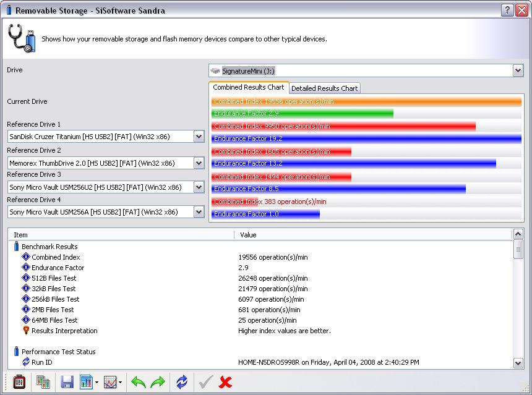Viewport: 532px width, 395px height.
Task: Click the Benchmark Results section icon
Action: (x=16, y=247)
